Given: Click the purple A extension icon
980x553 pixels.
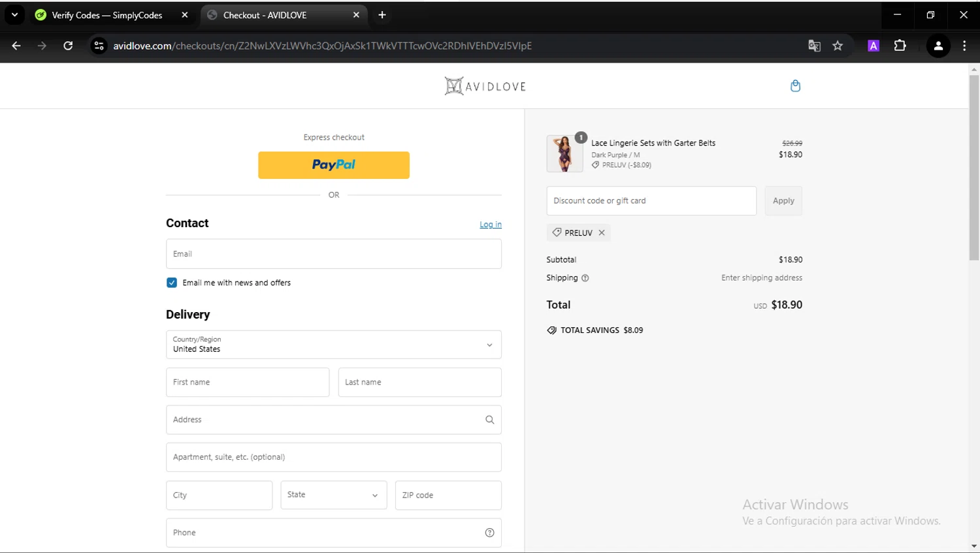Looking at the screenshot, I should (874, 46).
